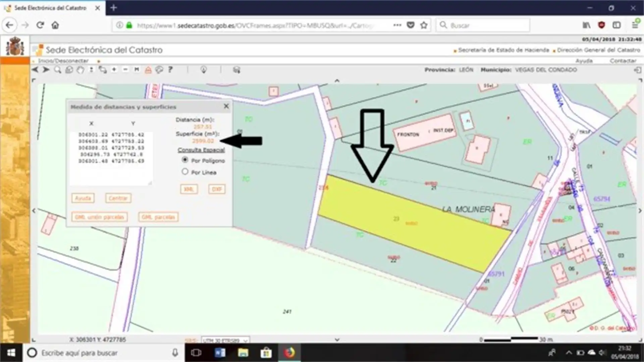Open the Firefox library icon
The image size is (644, 362).
[x=586, y=25]
